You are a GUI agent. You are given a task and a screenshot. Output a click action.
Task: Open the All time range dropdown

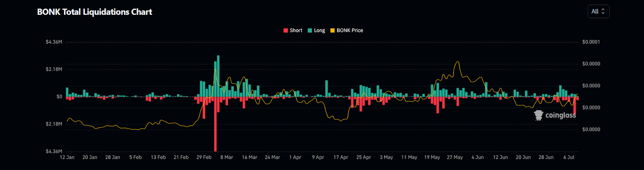tap(598, 11)
